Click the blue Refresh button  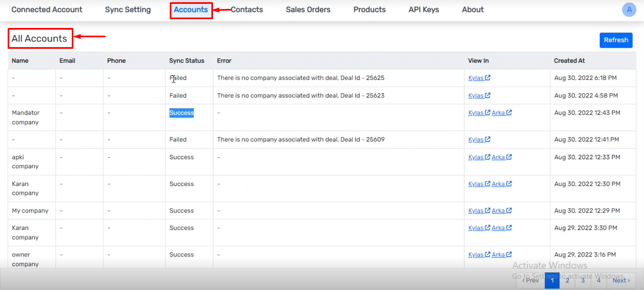pyautogui.click(x=616, y=41)
